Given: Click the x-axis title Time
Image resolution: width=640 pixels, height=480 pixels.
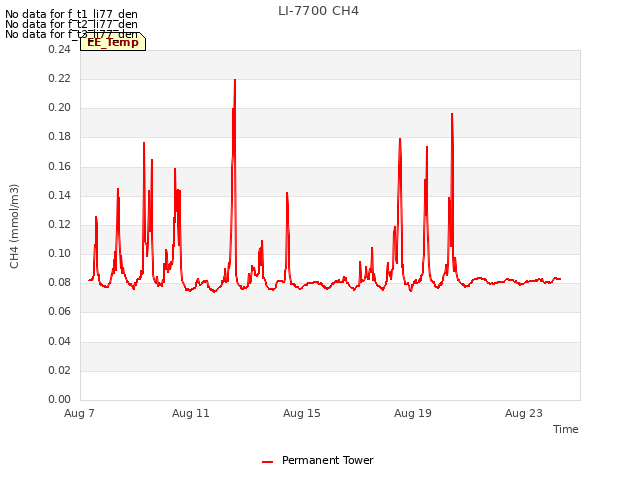Looking at the screenshot, I should [x=566, y=429].
